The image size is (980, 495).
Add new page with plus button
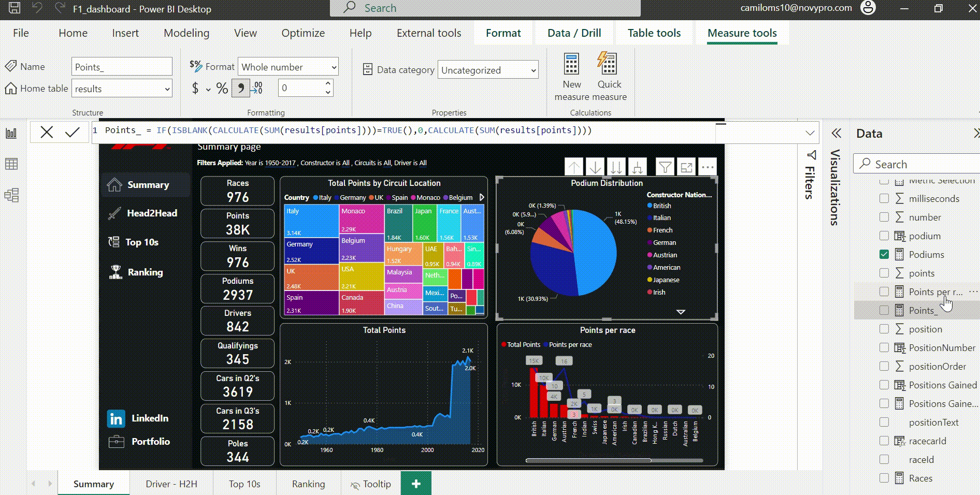[416, 484]
